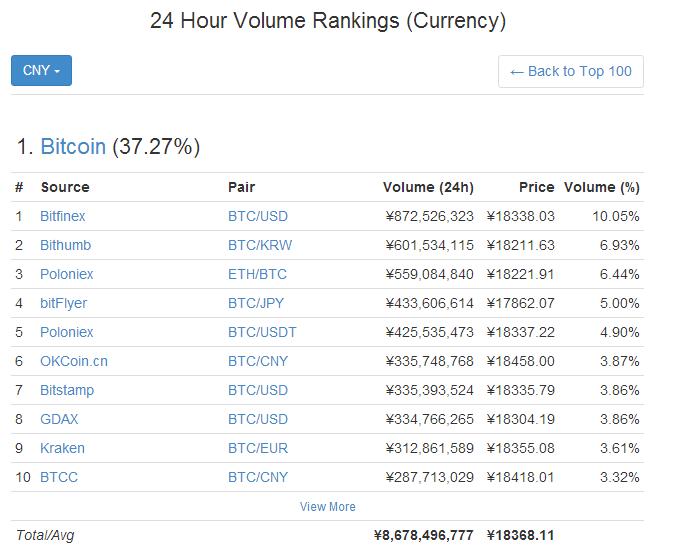The height and width of the screenshot is (548, 681).
Task: Click the BTC/JPY pair link
Action: (x=256, y=303)
